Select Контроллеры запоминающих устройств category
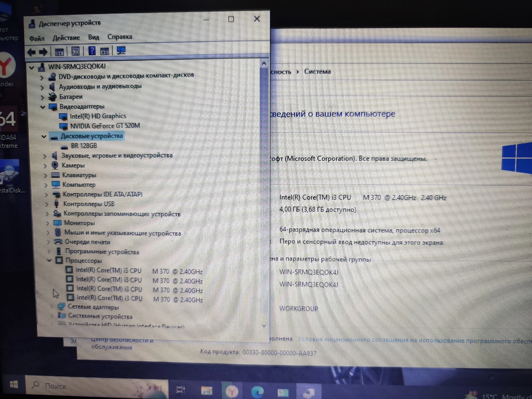This screenshot has height=399, width=532. tap(122, 214)
